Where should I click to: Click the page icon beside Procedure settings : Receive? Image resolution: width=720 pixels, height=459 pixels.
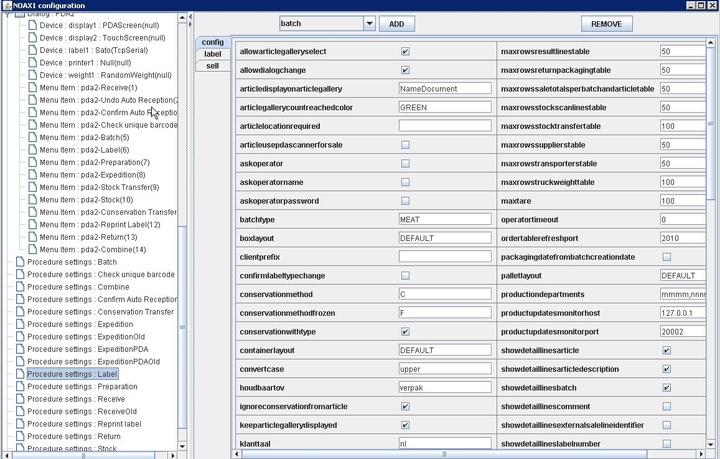click(x=20, y=399)
